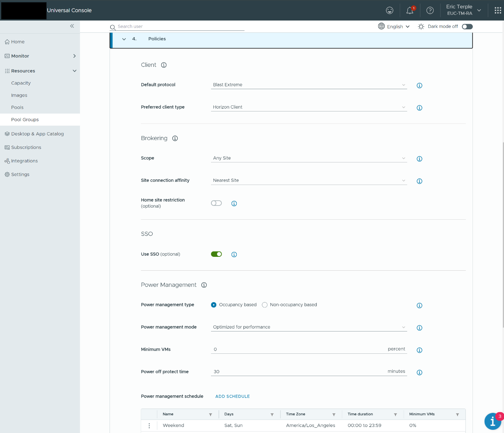Enable Home site restriction toggle

point(216,203)
